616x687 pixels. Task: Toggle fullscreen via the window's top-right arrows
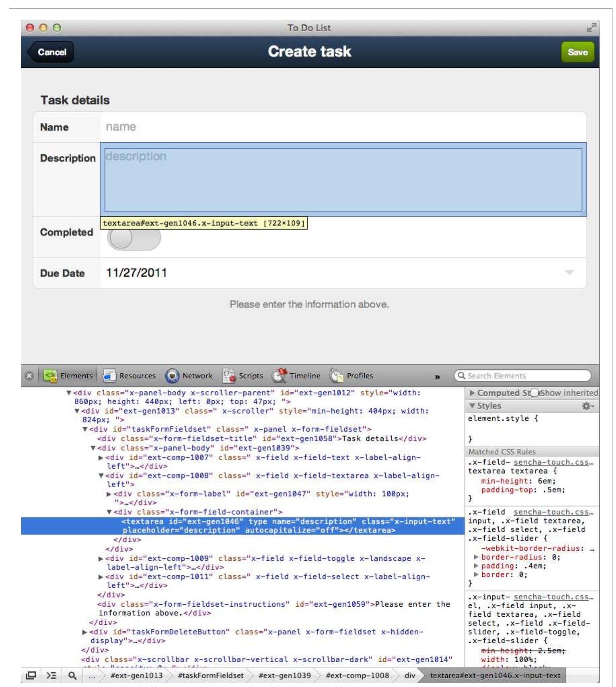(x=591, y=27)
